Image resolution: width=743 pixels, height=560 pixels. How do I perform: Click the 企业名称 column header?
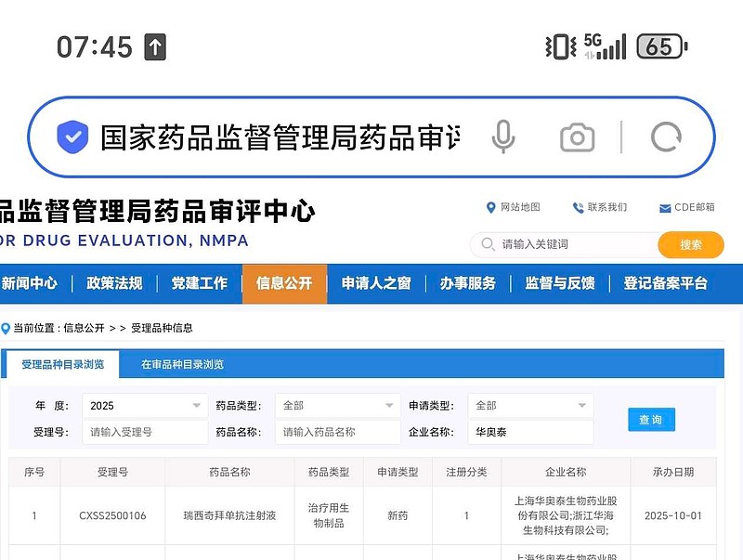point(566,472)
